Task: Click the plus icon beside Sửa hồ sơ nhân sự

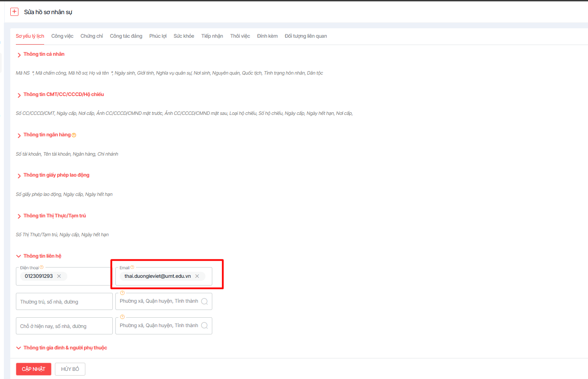Action: [x=15, y=12]
